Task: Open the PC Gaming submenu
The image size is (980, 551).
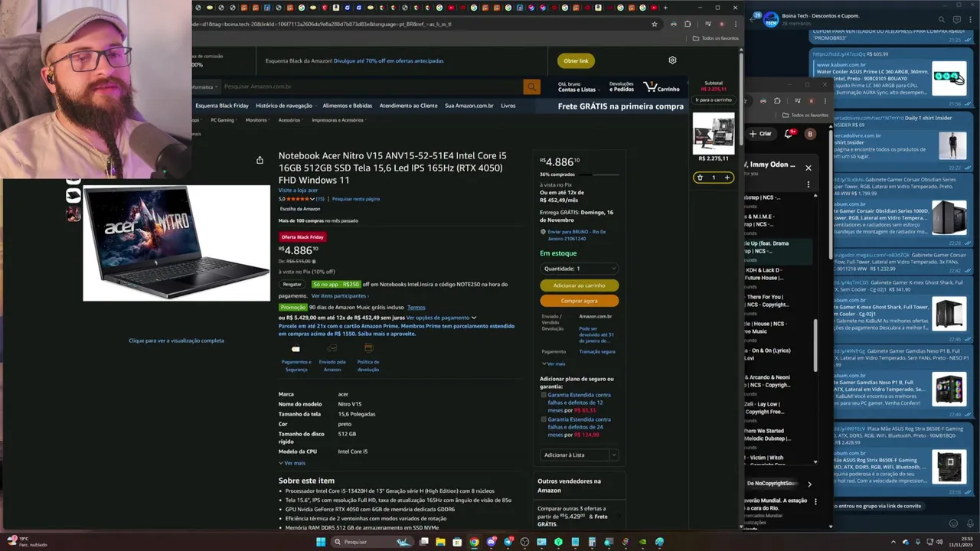Action: tap(224, 120)
